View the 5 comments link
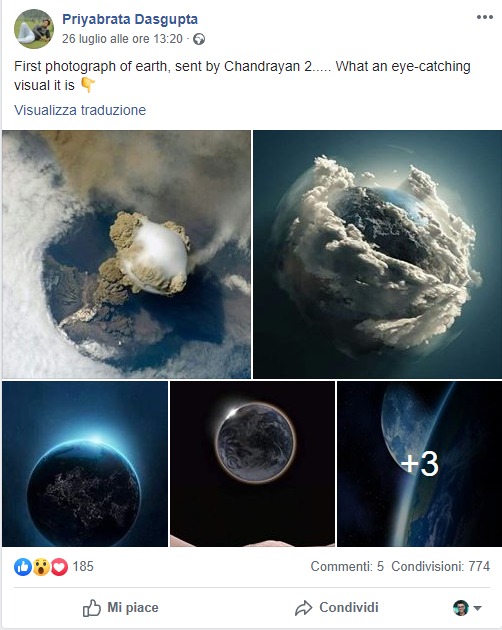502x630 pixels. tap(347, 567)
